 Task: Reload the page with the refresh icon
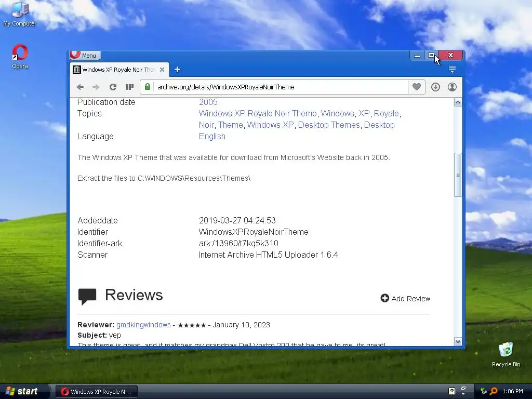coord(113,87)
